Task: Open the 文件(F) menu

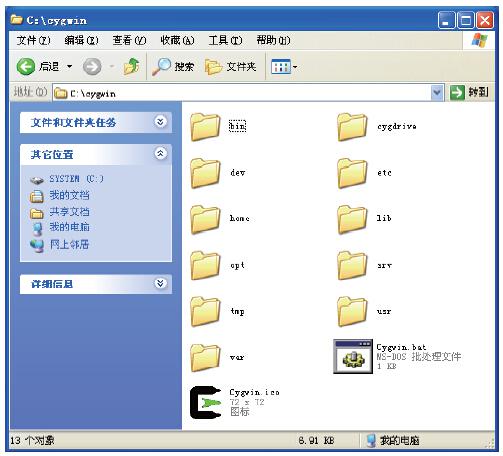Action: (x=33, y=40)
